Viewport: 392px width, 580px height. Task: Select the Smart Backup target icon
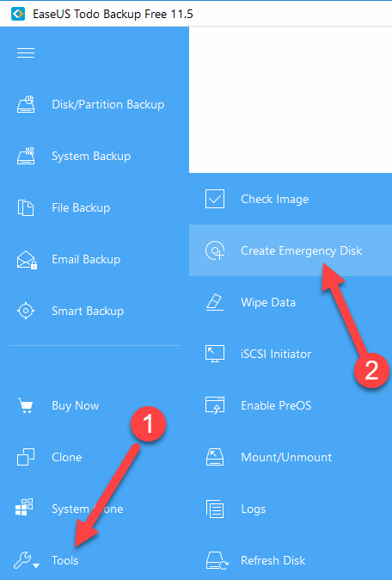(26, 311)
